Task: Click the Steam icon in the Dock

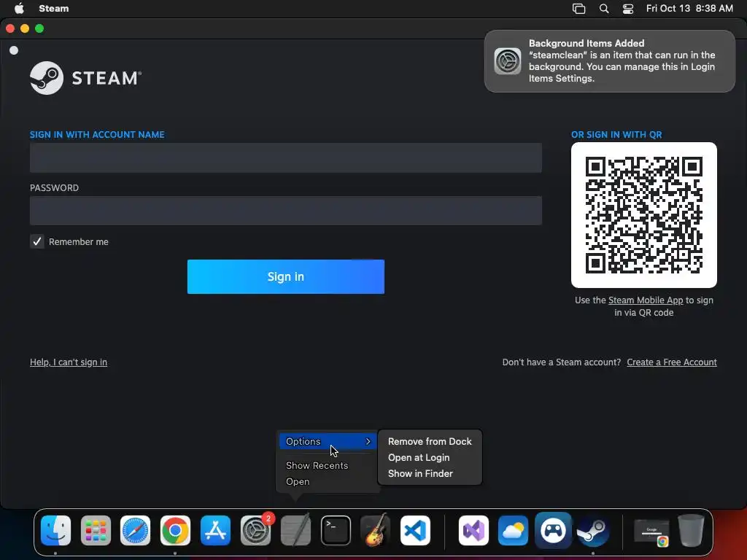Action: pos(592,532)
